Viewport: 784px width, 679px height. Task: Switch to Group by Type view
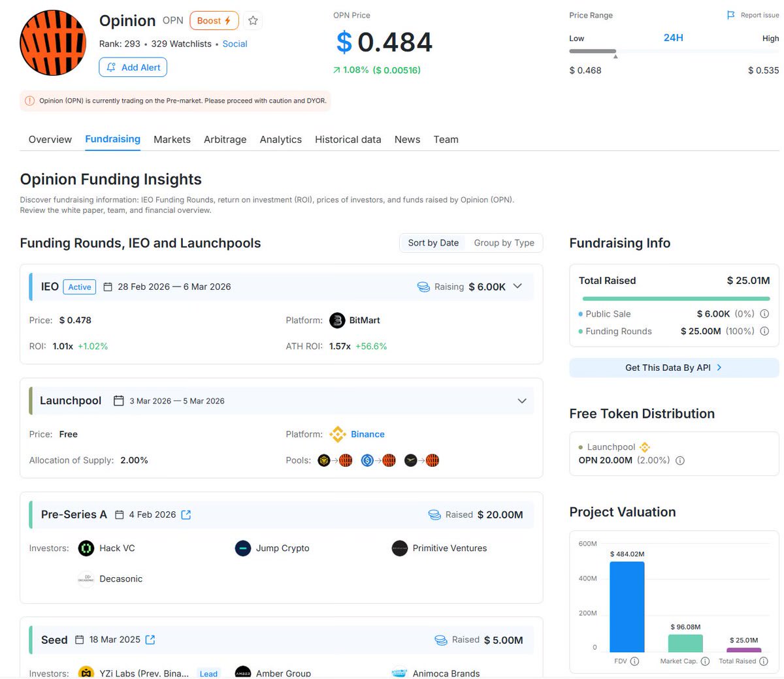[x=504, y=243]
